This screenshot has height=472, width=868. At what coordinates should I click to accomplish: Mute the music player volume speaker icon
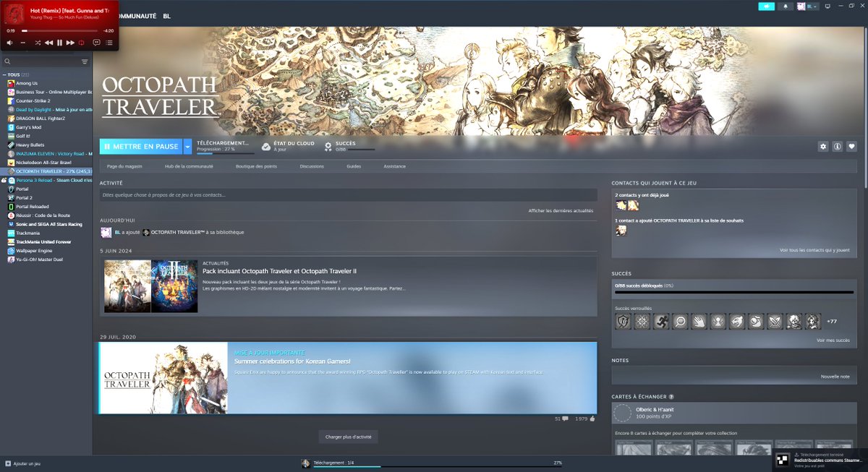(x=9, y=43)
